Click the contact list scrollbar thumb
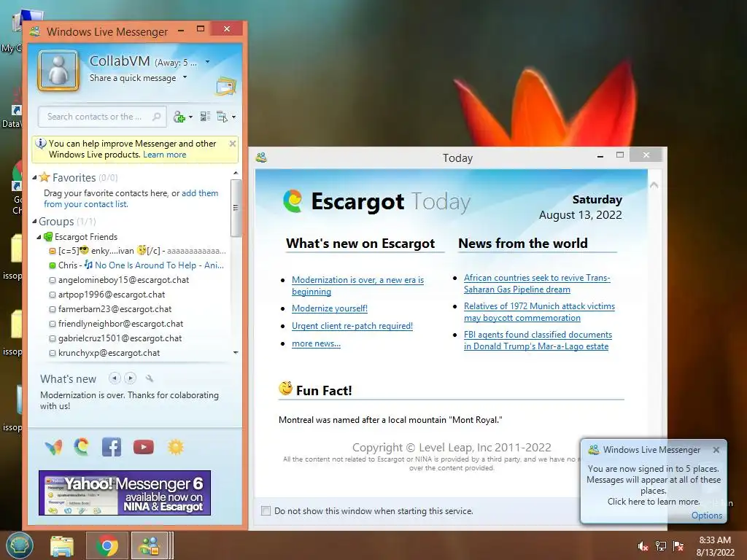Screen dimensions: 747x560 (236, 208)
